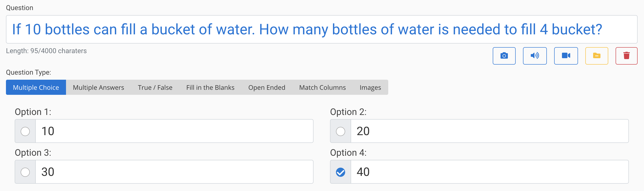Select the True / False question type
The image size is (644, 191).
(x=155, y=87)
